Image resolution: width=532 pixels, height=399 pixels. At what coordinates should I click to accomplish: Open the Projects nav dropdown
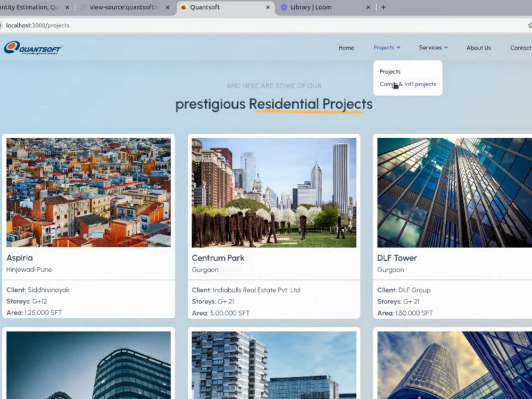pos(387,47)
